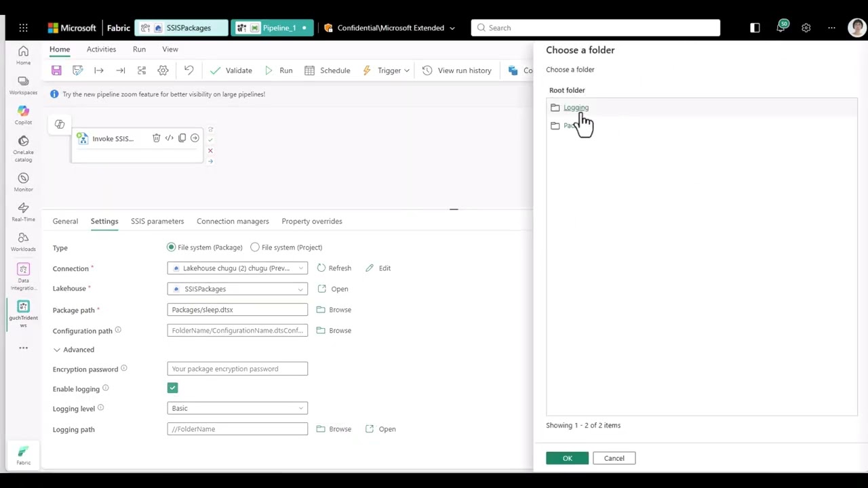Screen dimensions: 868x488
Task: Save the pipeline with the save icon
Action: (56, 70)
